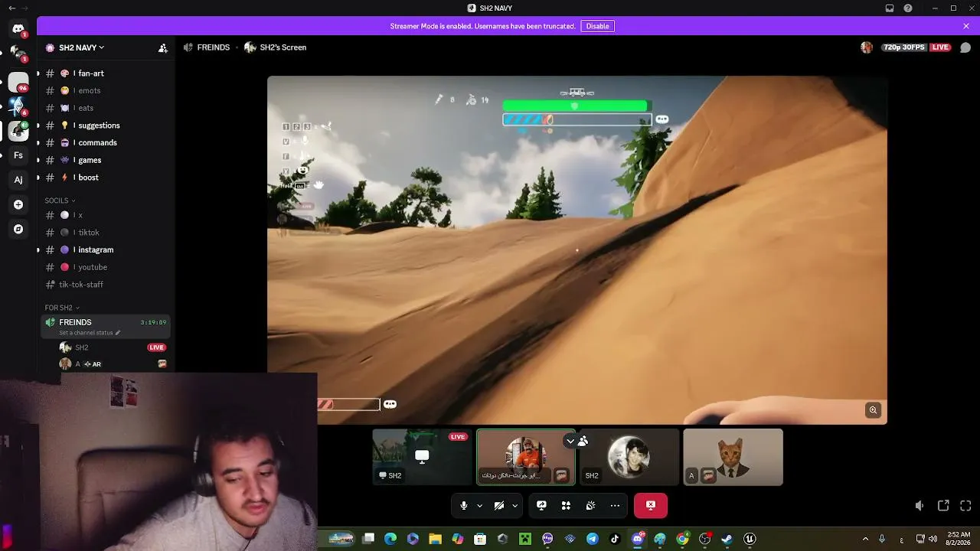Screen dimensions: 980x551
Task: Enter full screen for the stream
Action: (x=965, y=505)
